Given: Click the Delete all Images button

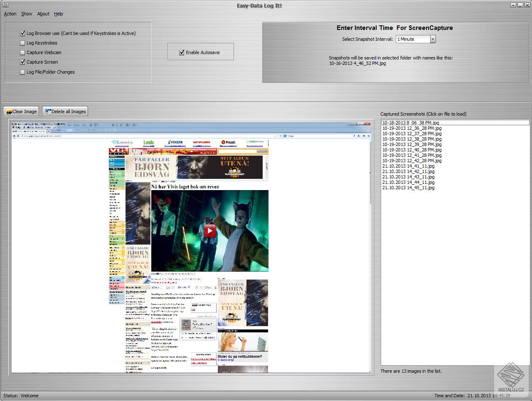Looking at the screenshot, I should tap(65, 111).
